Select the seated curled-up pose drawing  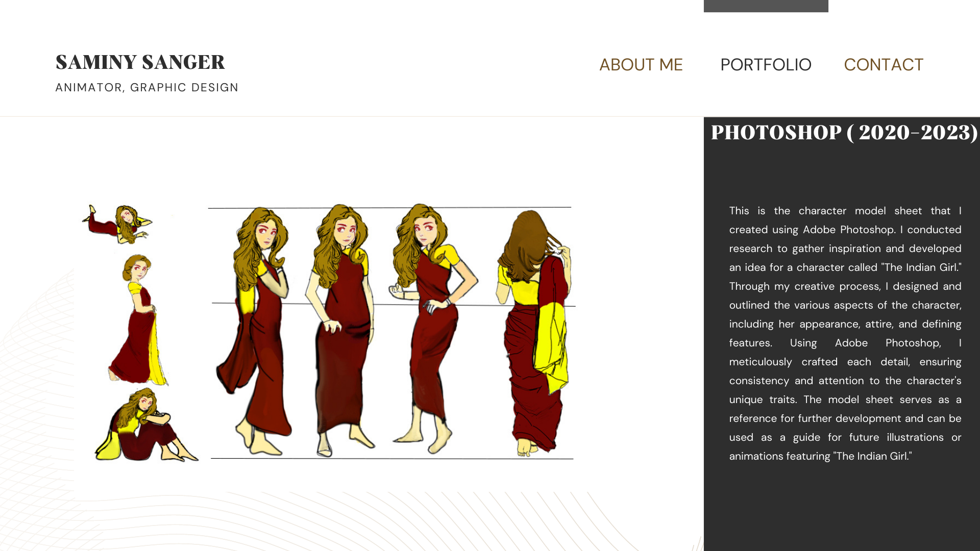[146, 424]
